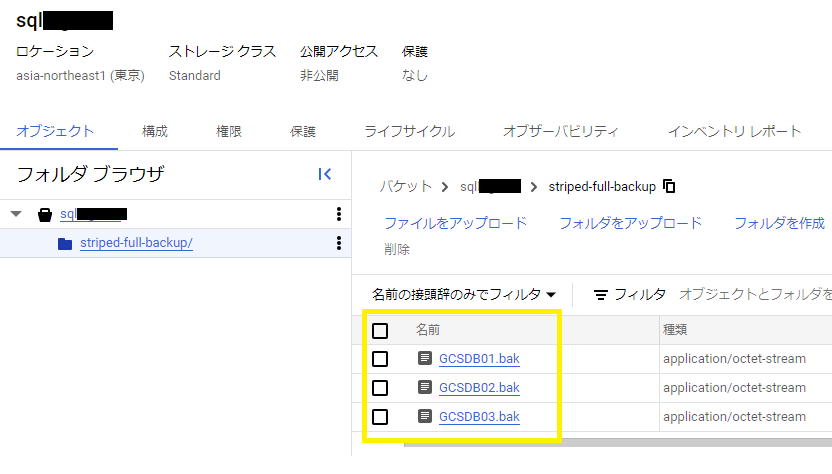Click the sql bucket breadcrumb link
This screenshot has height=474, width=832.
click(490, 186)
